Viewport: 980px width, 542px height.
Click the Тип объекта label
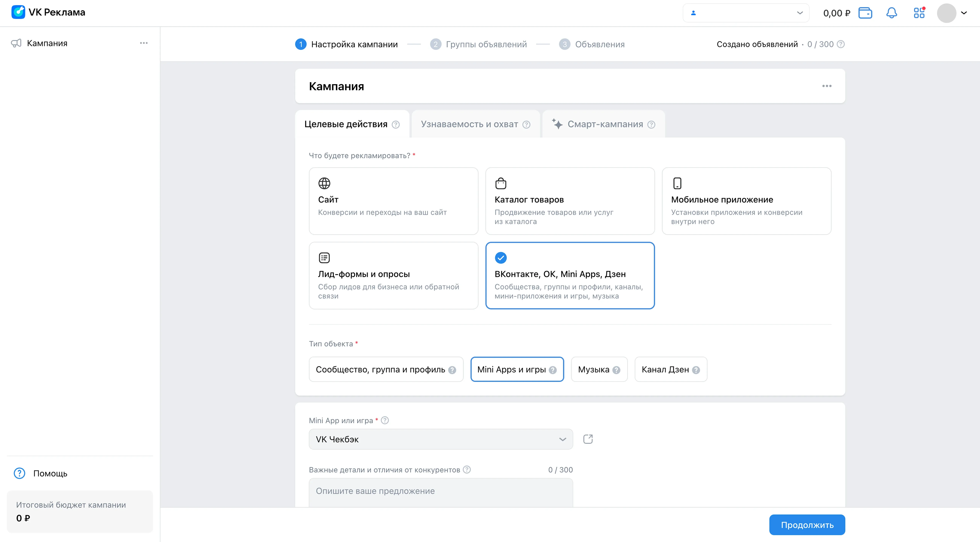331,344
